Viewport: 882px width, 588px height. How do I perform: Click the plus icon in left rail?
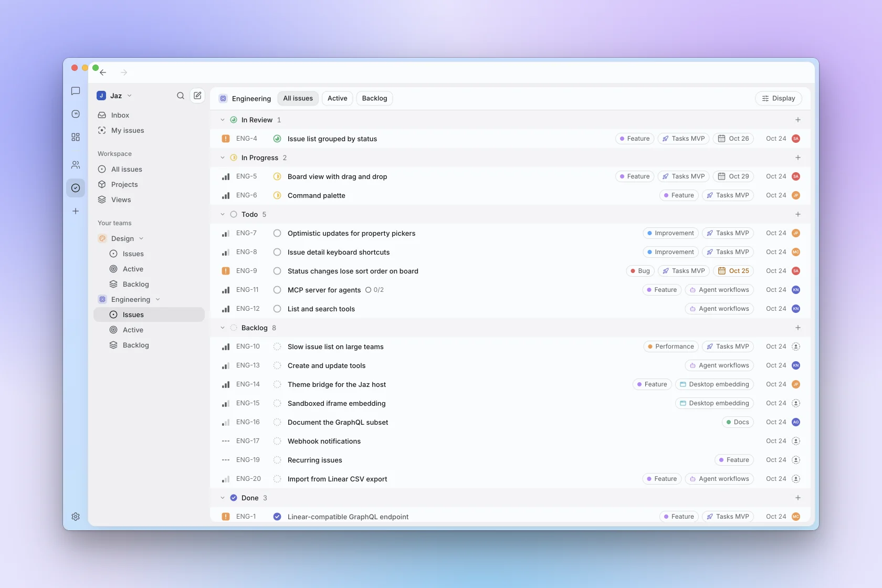click(x=76, y=211)
